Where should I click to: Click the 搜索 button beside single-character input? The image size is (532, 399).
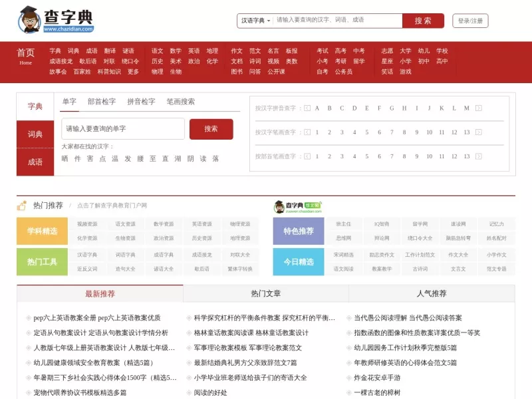click(x=211, y=129)
